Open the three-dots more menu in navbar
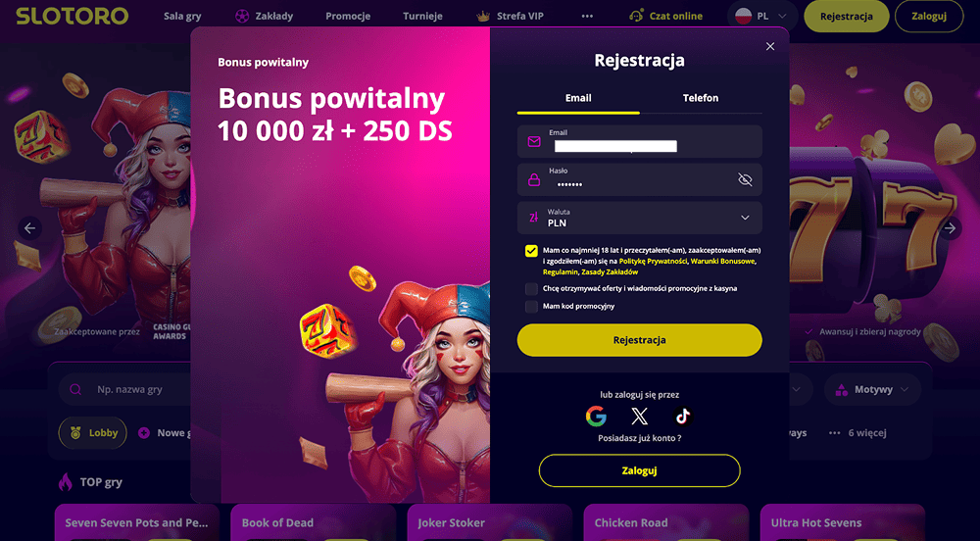 pos(587,17)
